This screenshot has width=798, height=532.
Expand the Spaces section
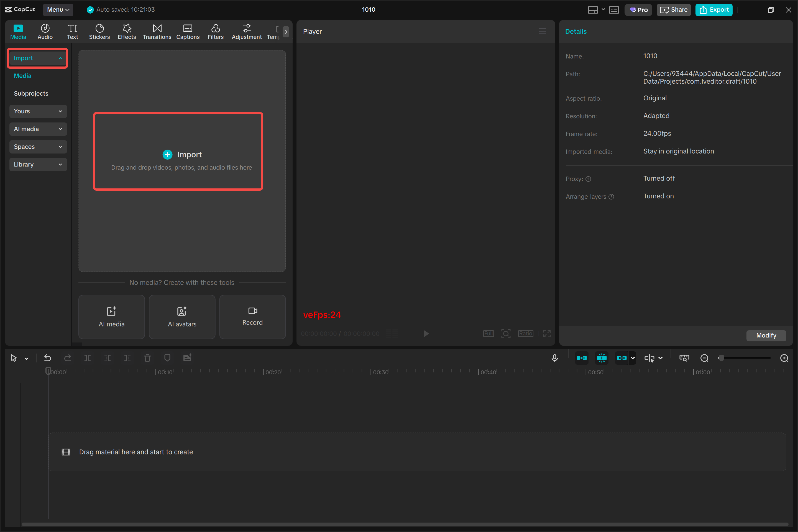pyautogui.click(x=38, y=147)
